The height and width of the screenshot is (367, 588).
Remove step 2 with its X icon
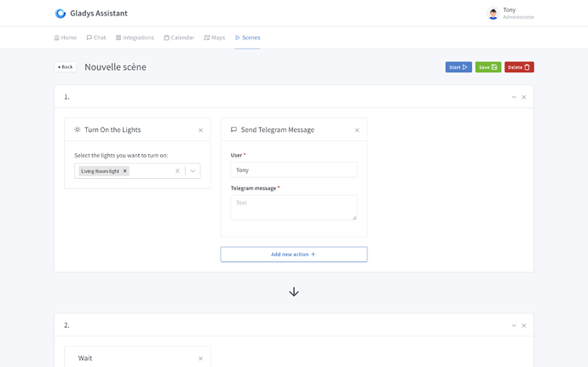(524, 325)
